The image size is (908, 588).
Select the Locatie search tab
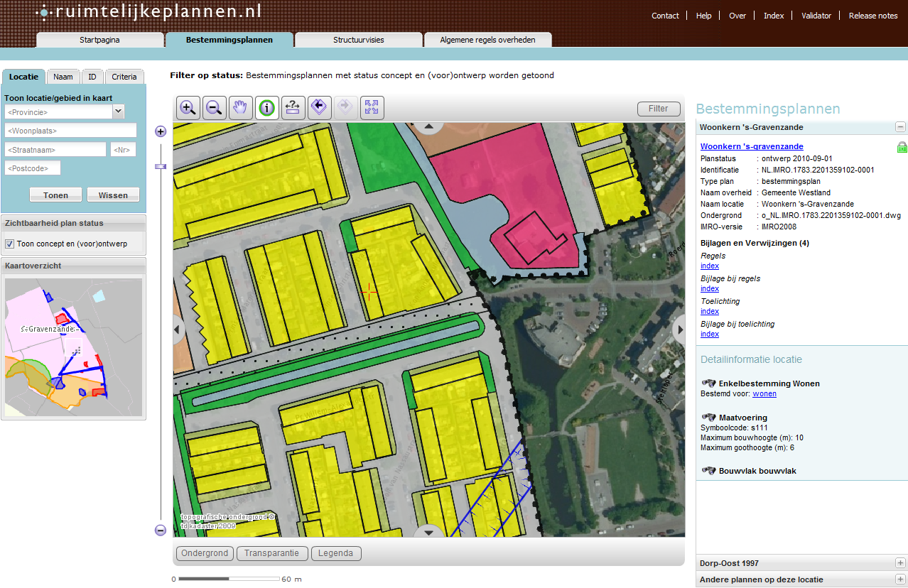[24, 77]
